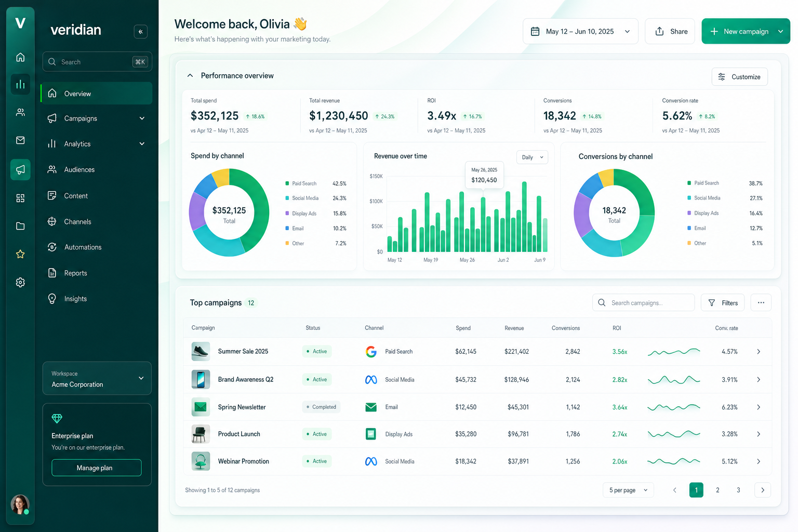Expand the Analytics sidebar submenu
Screen dimensions: 798x532
click(142, 144)
